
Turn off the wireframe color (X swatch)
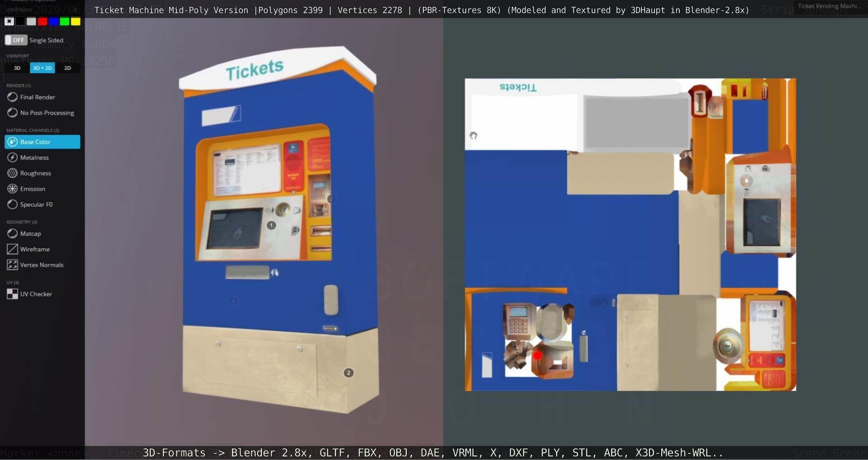click(9, 21)
